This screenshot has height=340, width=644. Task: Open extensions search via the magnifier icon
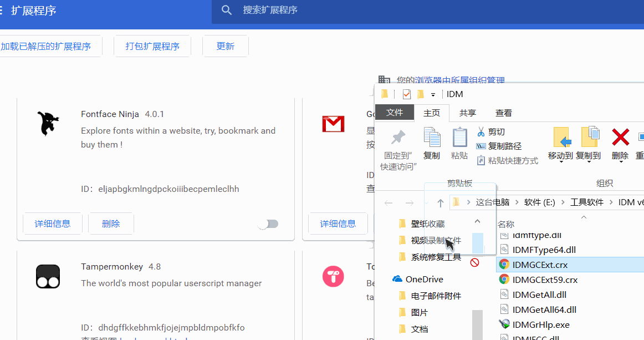pos(227,9)
